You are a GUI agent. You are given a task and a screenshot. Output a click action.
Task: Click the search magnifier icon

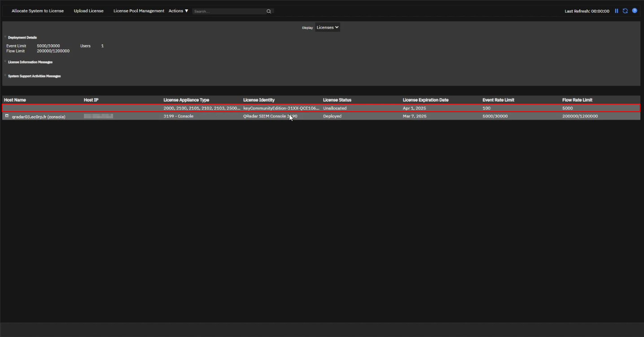point(269,11)
